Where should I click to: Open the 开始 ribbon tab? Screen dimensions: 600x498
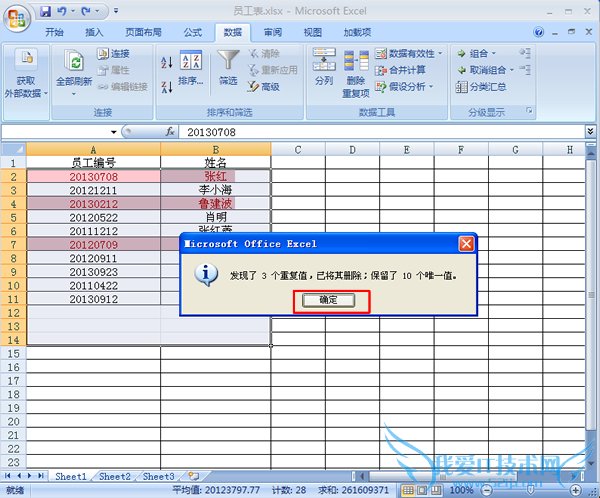click(x=54, y=33)
